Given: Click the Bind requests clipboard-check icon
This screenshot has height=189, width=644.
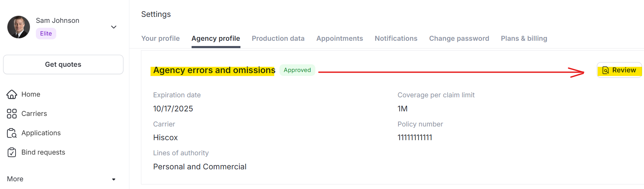Looking at the screenshot, I should click(12, 152).
